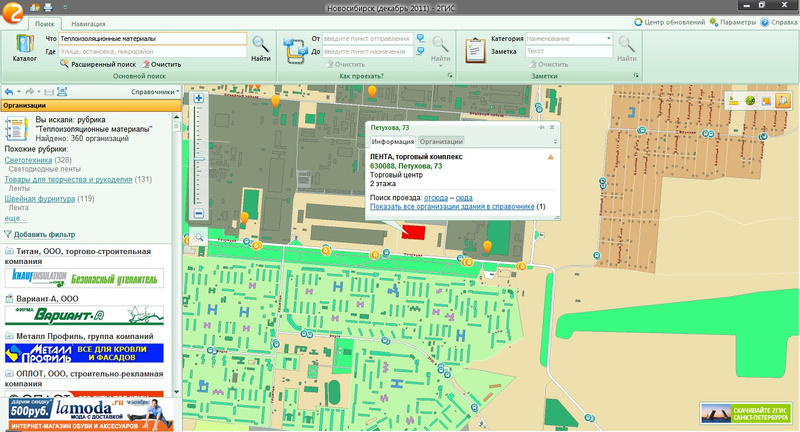The width and height of the screenshot is (800, 432).
Task: Expand dropdown arrow under route Найти button
Action: click(x=440, y=66)
